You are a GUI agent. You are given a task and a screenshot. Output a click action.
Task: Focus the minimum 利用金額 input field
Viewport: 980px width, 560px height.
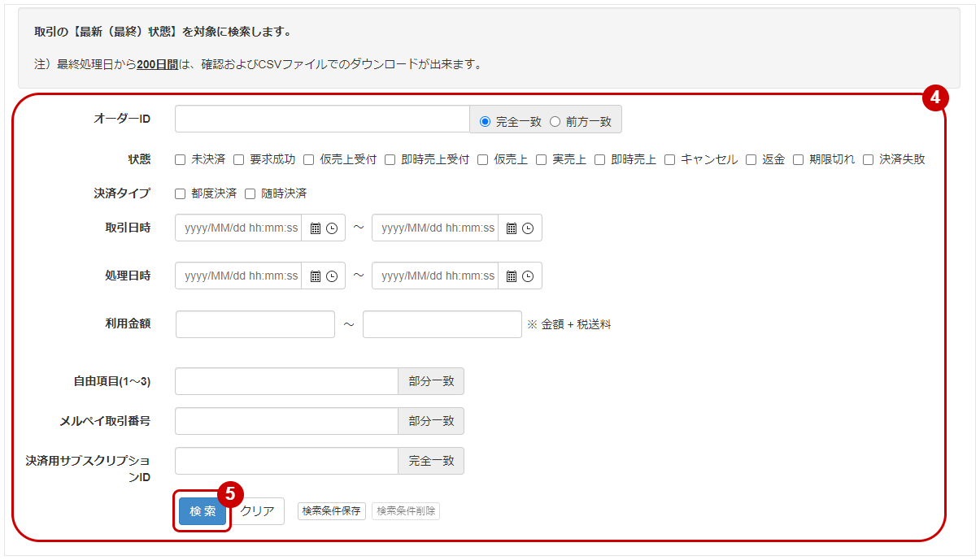[x=255, y=324]
